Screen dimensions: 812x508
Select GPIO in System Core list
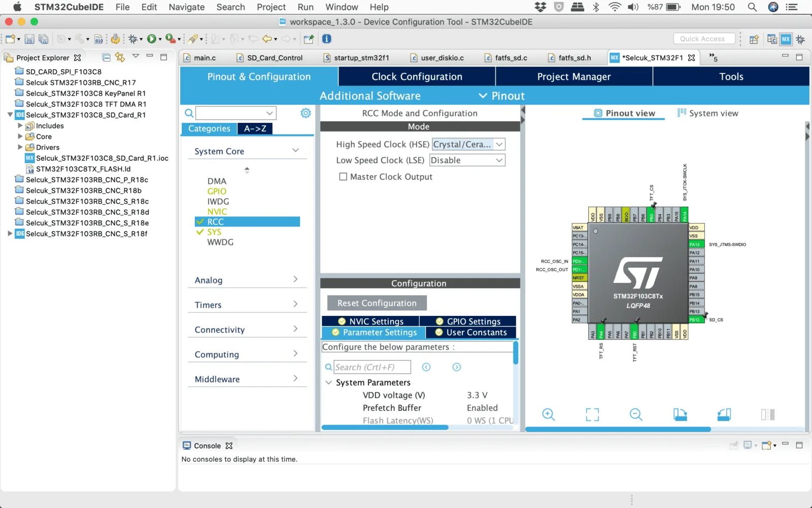pyautogui.click(x=217, y=191)
